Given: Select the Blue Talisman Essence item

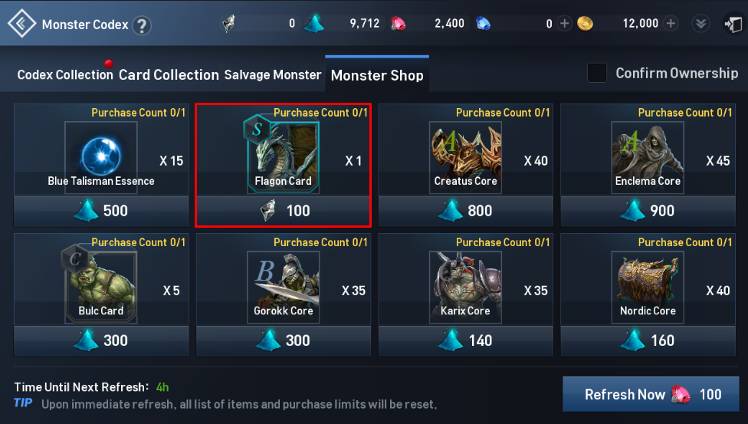Looking at the screenshot, I should (x=101, y=157).
